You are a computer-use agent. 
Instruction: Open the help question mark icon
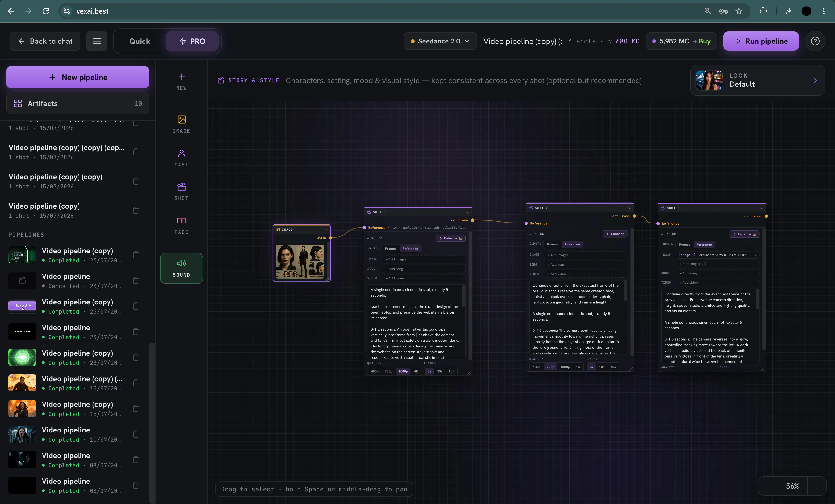815,41
